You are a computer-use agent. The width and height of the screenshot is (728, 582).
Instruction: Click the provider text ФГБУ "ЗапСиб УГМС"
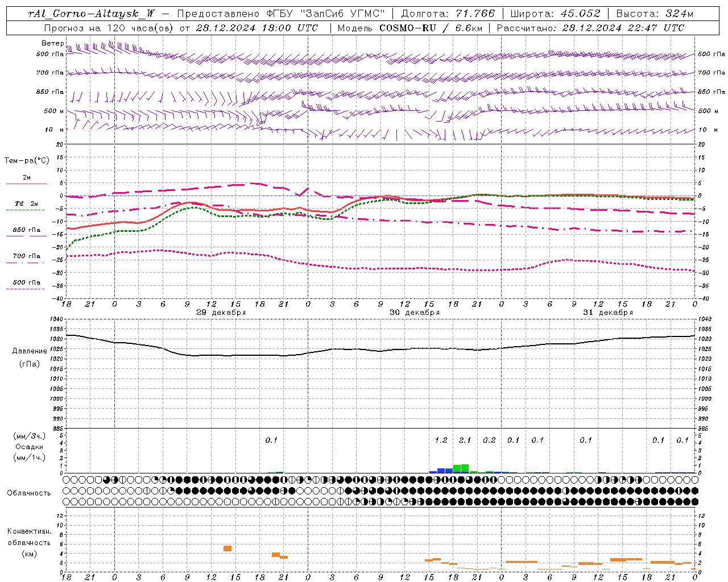click(x=325, y=14)
